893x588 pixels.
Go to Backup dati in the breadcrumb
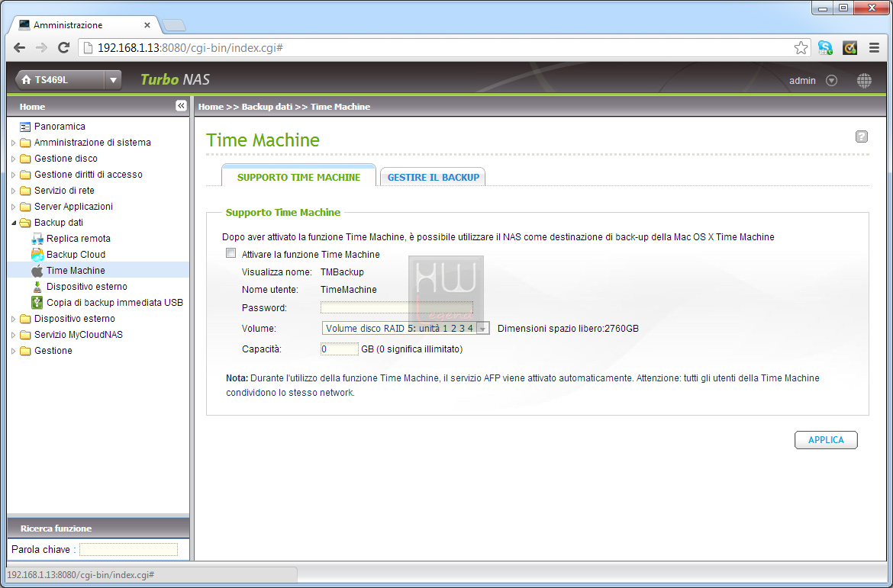coord(267,107)
